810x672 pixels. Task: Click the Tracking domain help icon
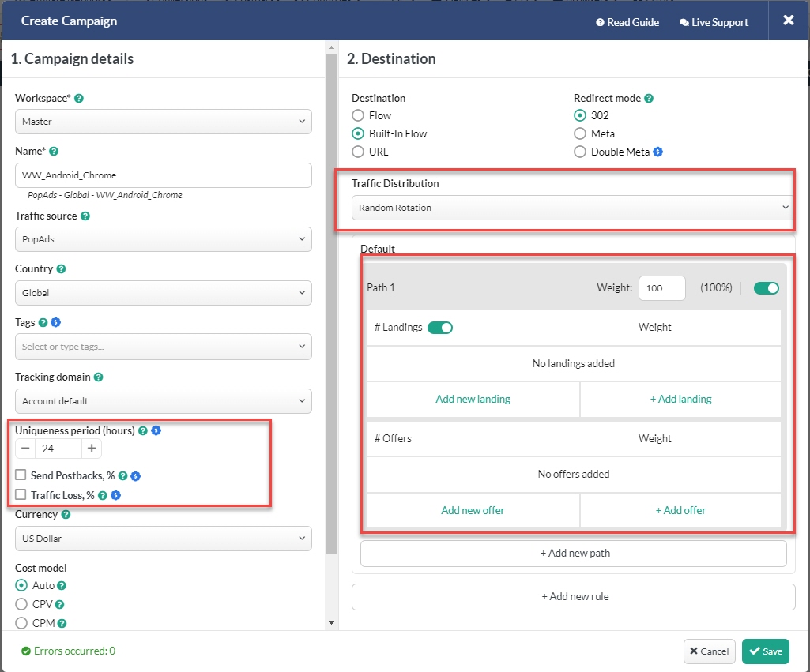(98, 377)
